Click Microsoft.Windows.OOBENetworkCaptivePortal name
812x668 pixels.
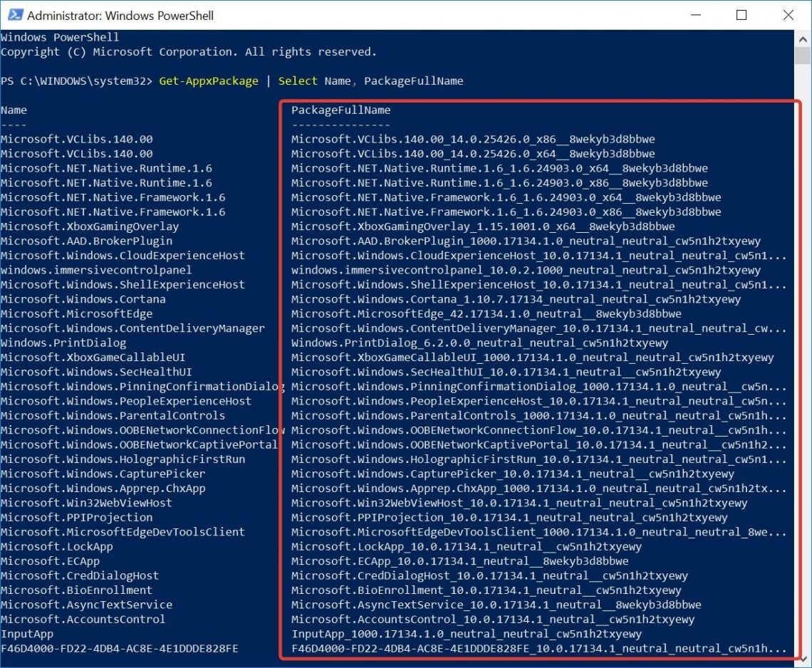click(x=140, y=444)
